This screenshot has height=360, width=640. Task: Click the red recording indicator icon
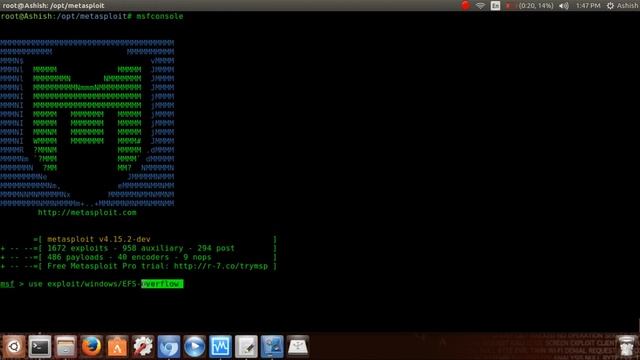tap(465, 5)
